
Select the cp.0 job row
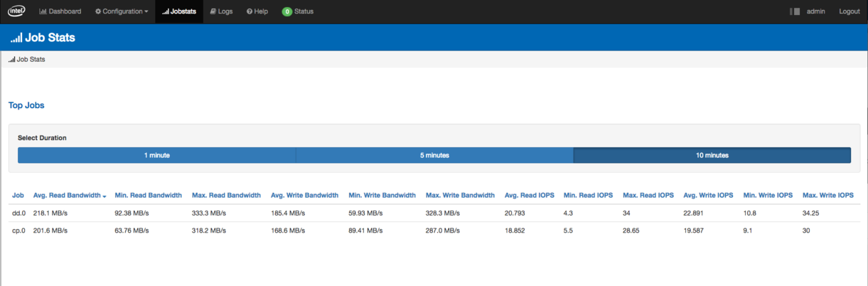tap(18, 231)
